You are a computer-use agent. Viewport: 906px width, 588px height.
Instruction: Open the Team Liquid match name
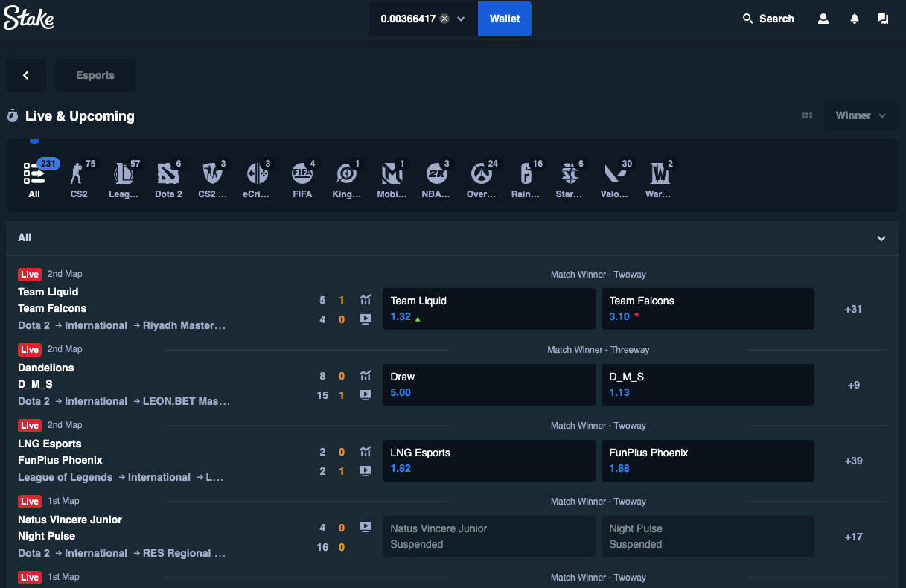point(48,292)
